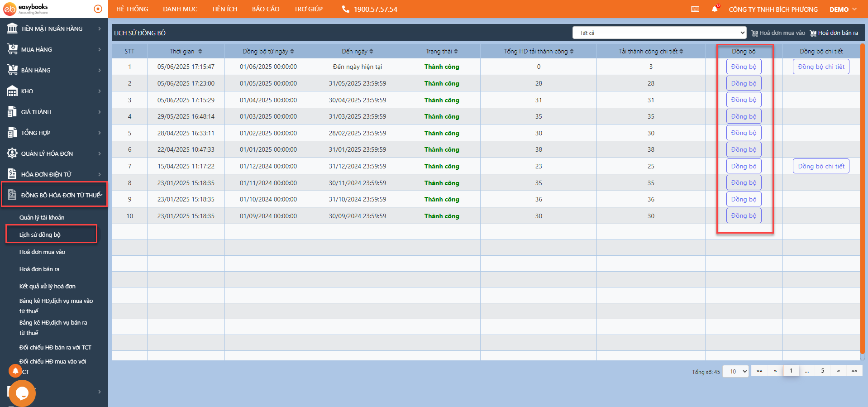The image size is (868, 407).
Task: Click the orange chat support bubble
Action: click(x=22, y=393)
